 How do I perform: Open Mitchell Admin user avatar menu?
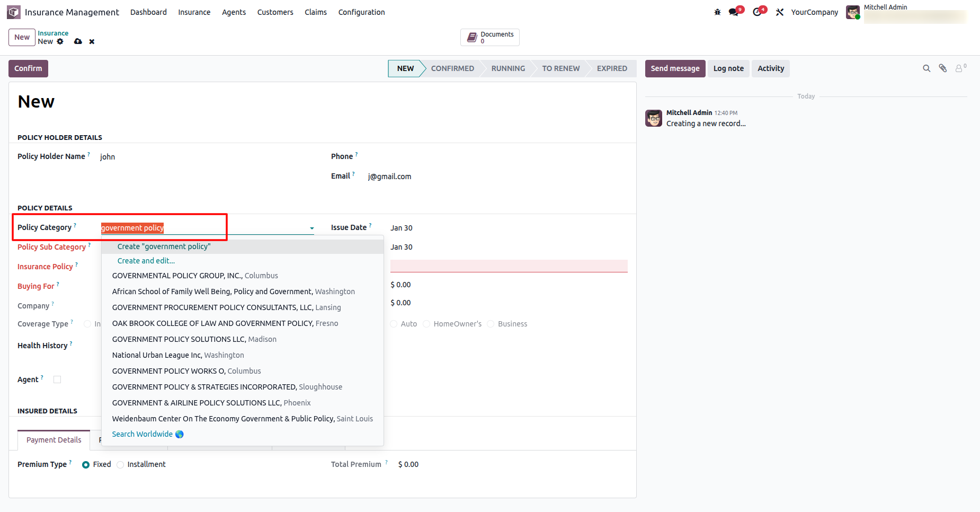point(853,12)
